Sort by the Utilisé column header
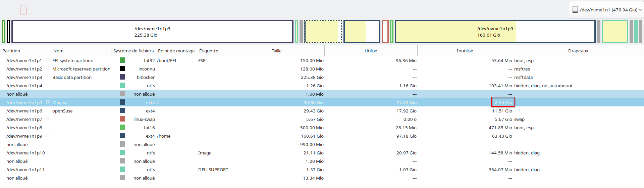Image resolution: width=644 pixels, height=188 pixels. (371, 51)
